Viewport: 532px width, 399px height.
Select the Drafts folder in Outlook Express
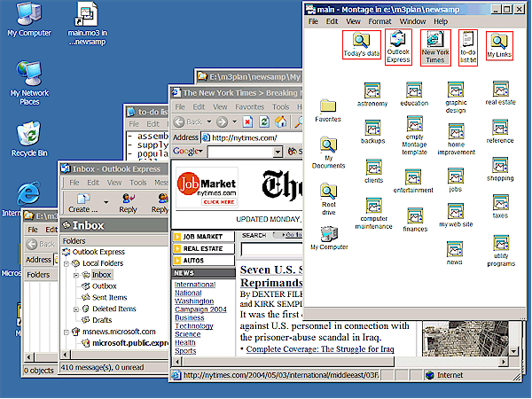[102, 320]
